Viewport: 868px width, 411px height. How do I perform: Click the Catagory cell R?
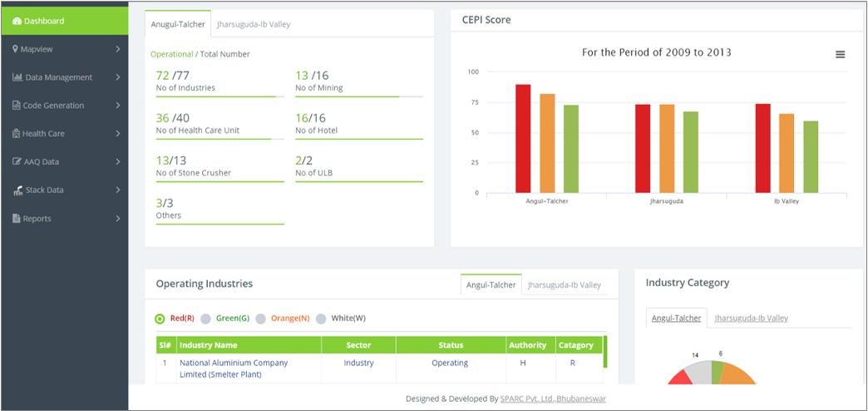coord(572,364)
